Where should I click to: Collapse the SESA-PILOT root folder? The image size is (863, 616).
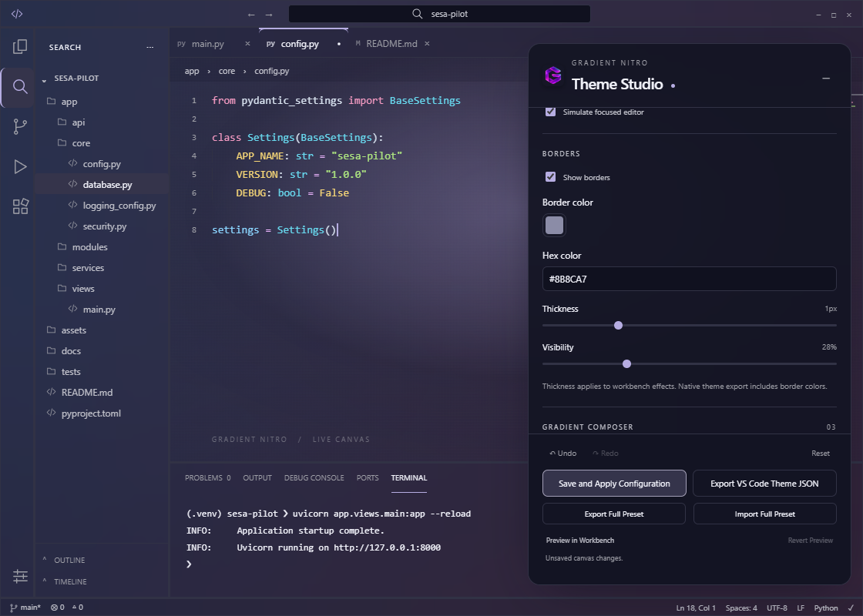point(76,78)
